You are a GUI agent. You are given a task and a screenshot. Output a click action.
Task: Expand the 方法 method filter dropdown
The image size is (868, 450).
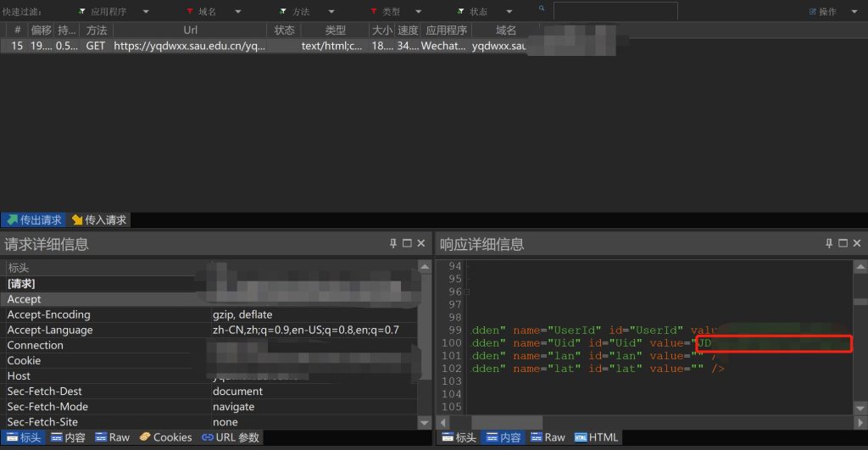tap(330, 12)
